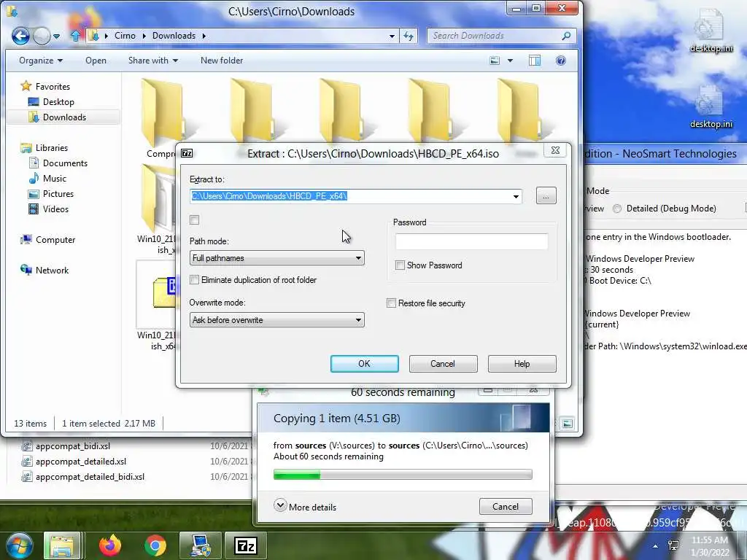Click the taskbar clock showing 11:55 AM
Screen dimensions: 747x560
tap(710, 546)
